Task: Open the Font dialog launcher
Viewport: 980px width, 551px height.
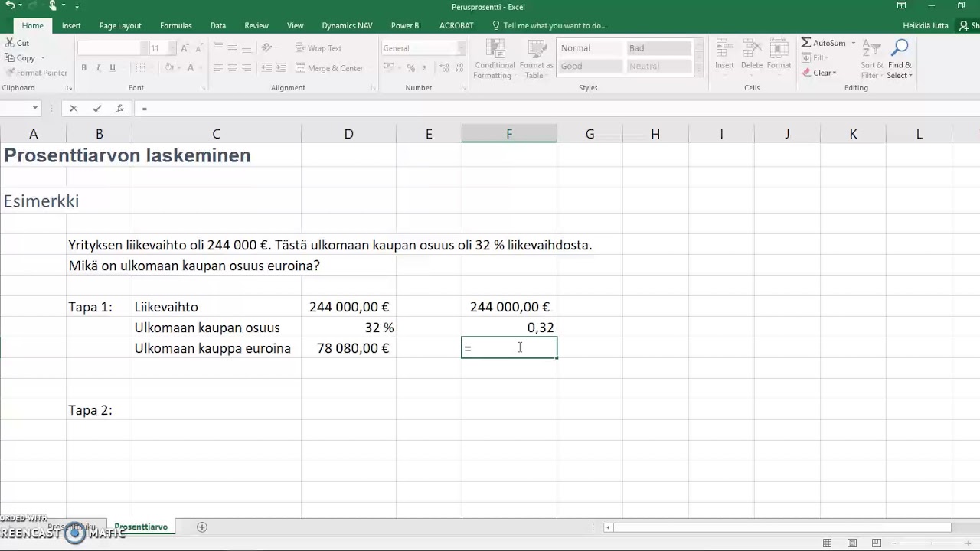Action: (x=203, y=89)
